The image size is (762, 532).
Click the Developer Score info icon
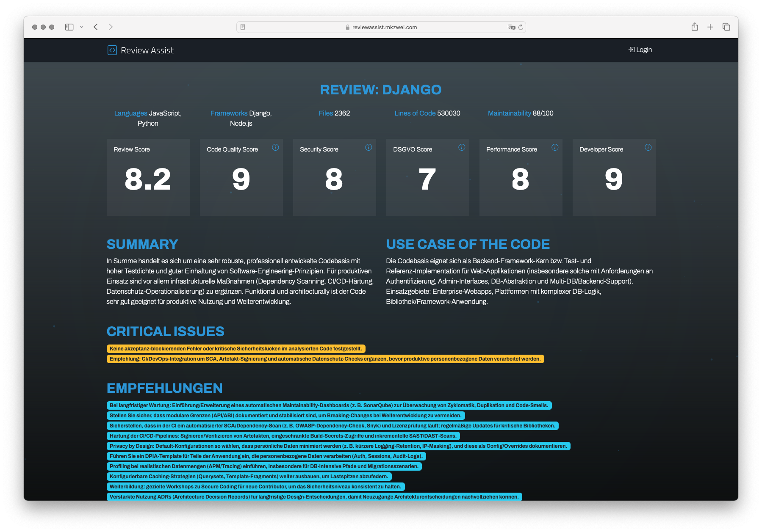click(648, 147)
